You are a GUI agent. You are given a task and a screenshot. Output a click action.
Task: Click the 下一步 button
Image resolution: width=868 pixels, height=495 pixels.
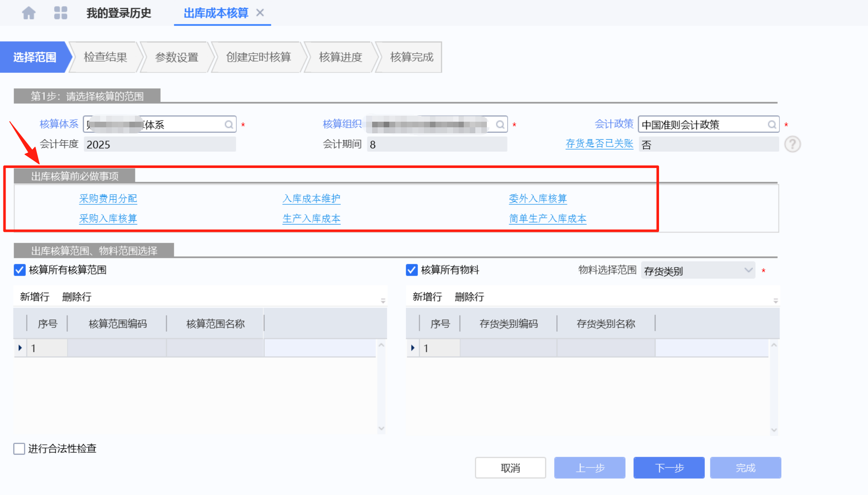point(668,468)
